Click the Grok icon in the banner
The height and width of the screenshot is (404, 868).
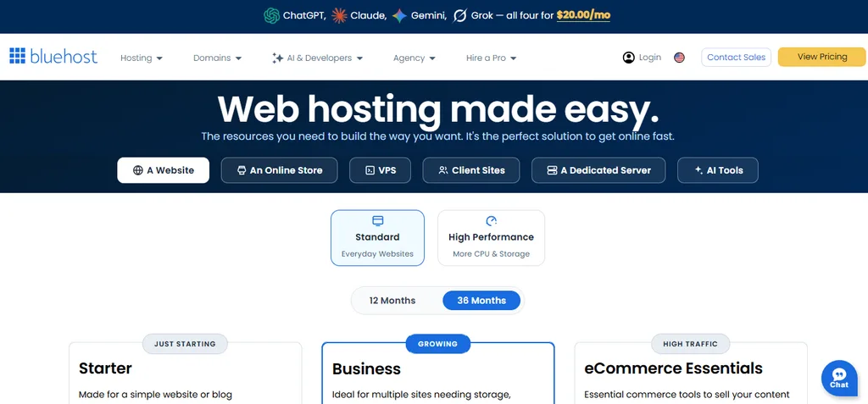[x=460, y=15]
